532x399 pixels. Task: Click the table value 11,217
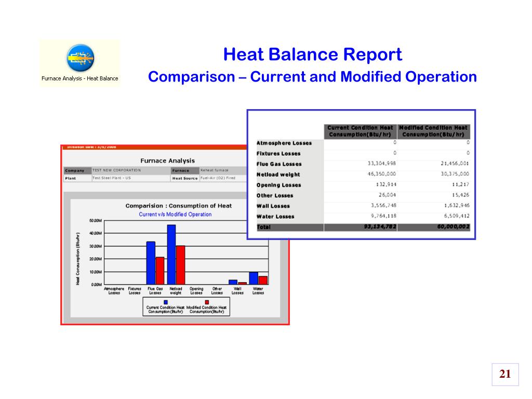[x=460, y=184]
